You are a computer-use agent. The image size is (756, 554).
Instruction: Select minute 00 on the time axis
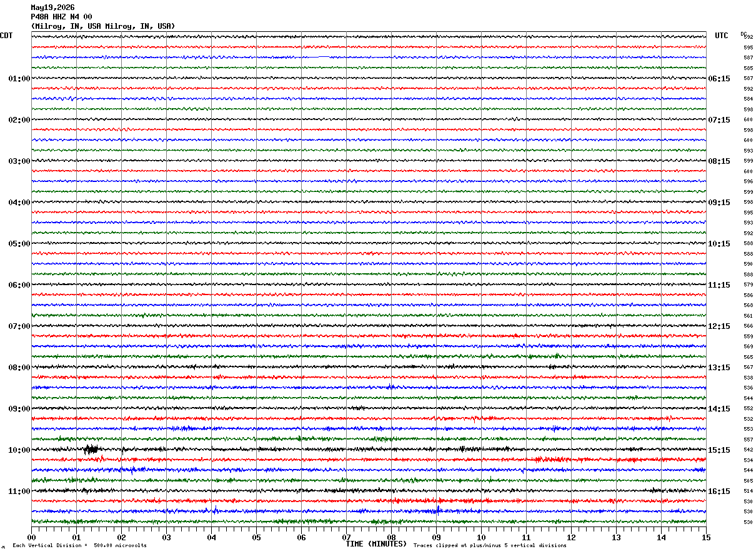click(32, 537)
